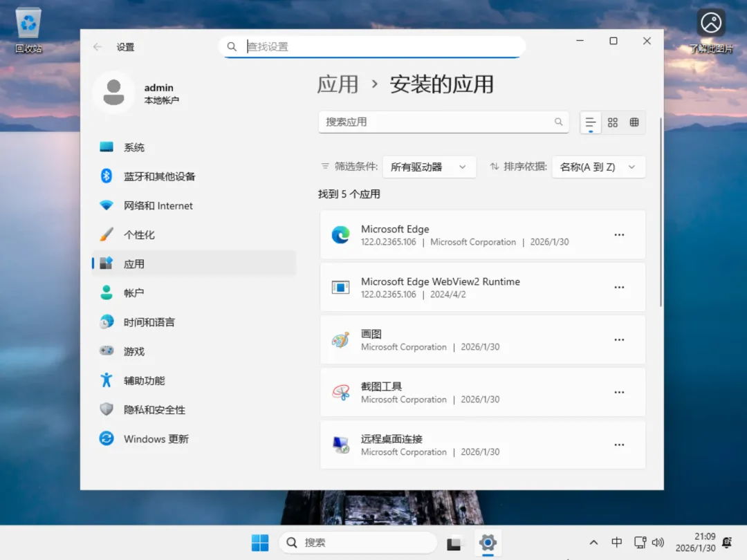
Task: Switch to list view layout
Action: click(x=590, y=122)
